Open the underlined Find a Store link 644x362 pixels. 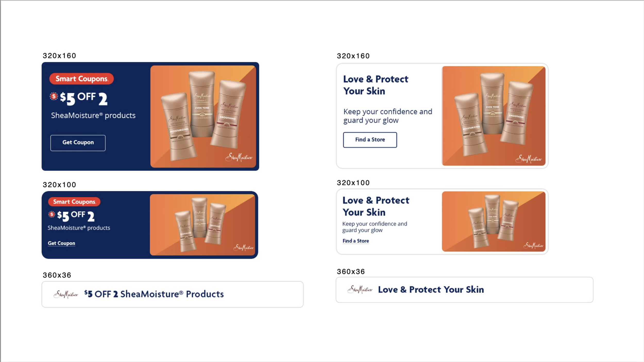point(356,241)
